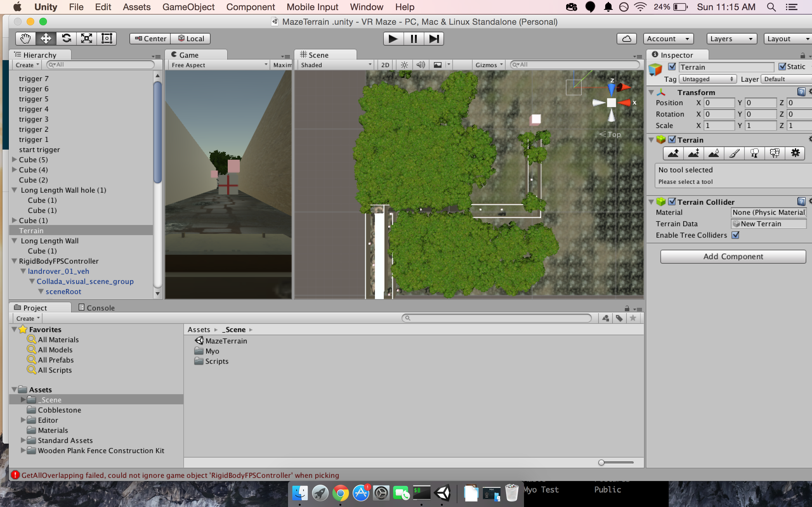Click the Paint Texture terrain brush
The image size is (812, 507).
(x=734, y=153)
